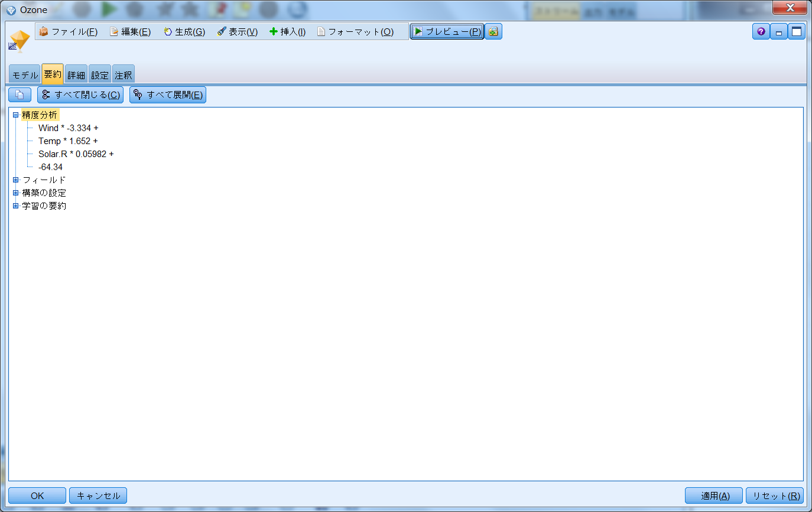Click すべて展開(E) to expand all

tap(168, 94)
